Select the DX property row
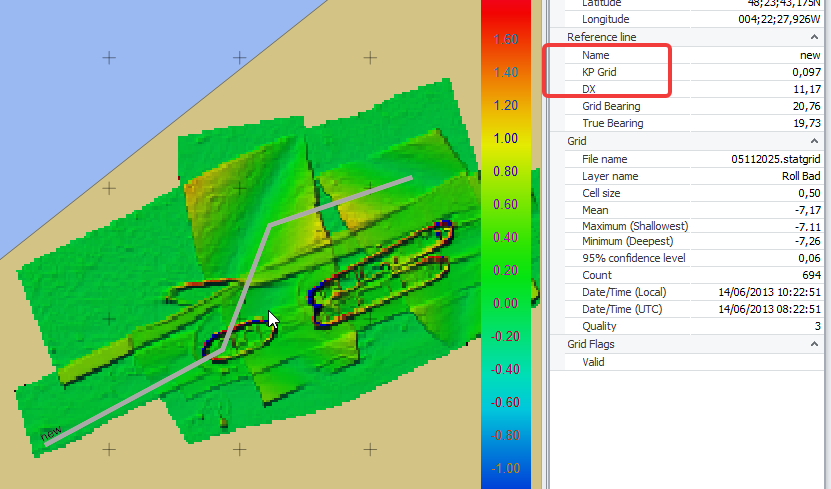Screen dimensions: 831x489 694,89
